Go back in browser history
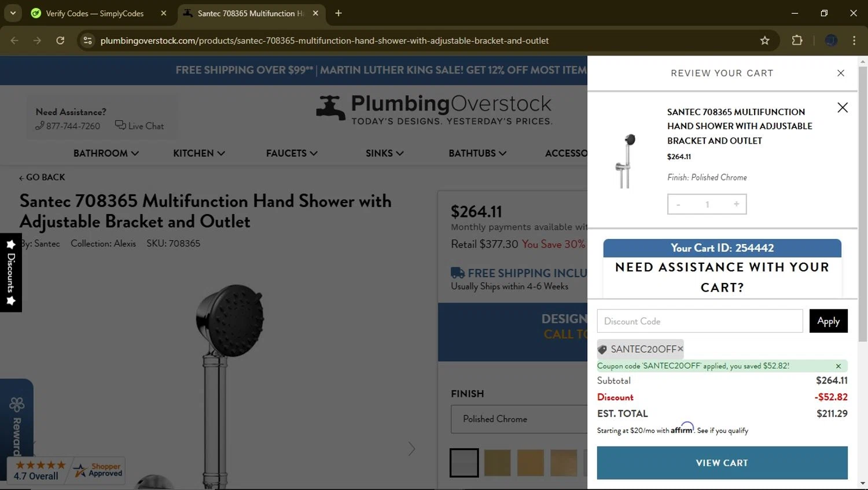 [x=14, y=40]
